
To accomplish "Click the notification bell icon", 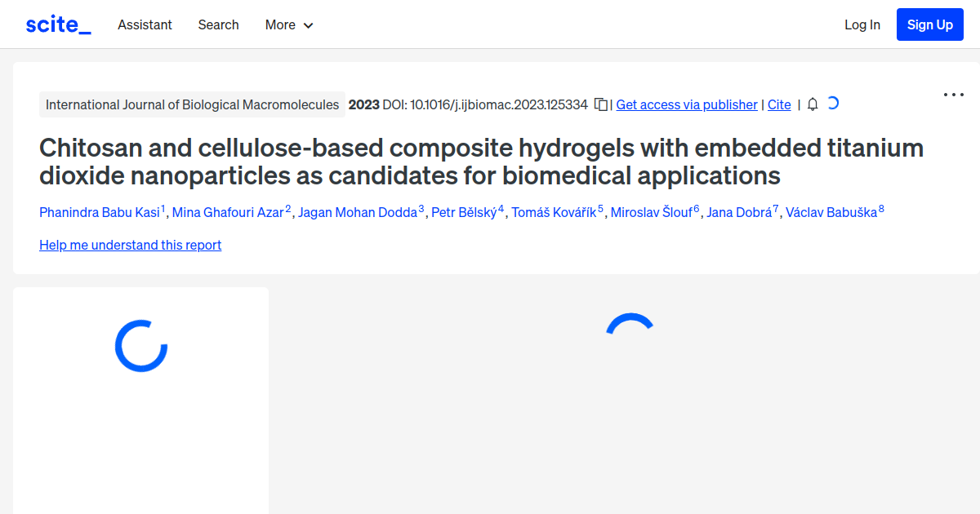I will [x=813, y=104].
